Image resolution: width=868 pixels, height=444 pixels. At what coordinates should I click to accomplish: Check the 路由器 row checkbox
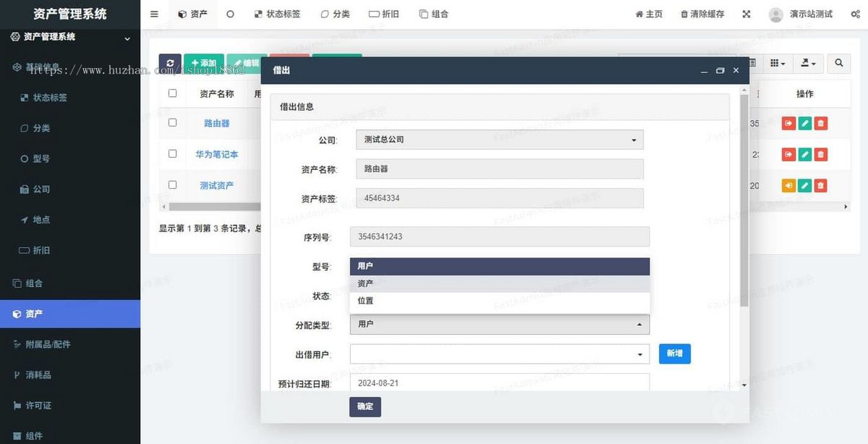point(171,123)
